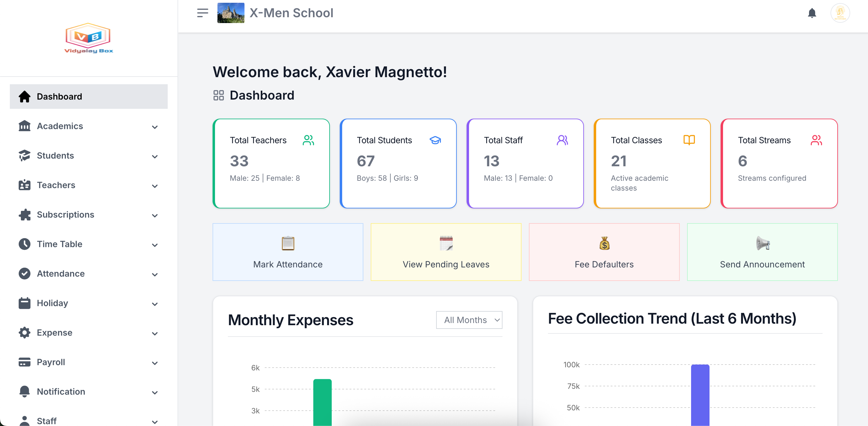Click the Send Announcement button
This screenshot has width=868, height=426.
click(x=763, y=252)
